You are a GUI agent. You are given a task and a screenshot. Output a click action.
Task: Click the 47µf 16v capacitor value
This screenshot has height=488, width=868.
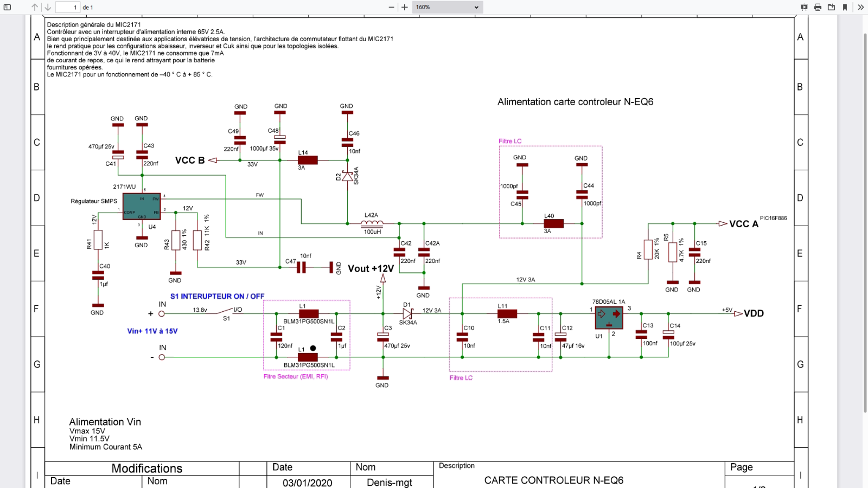pos(573,346)
